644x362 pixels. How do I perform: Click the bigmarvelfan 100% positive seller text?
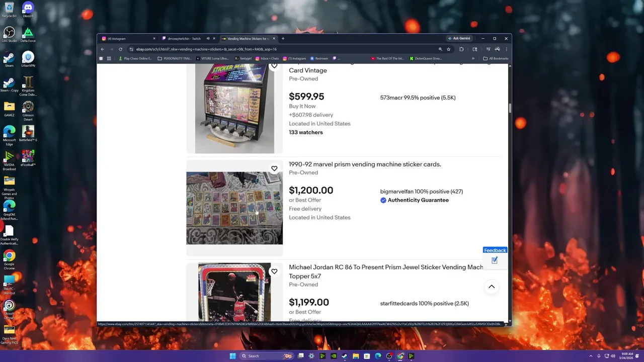pyautogui.click(x=422, y=192)
